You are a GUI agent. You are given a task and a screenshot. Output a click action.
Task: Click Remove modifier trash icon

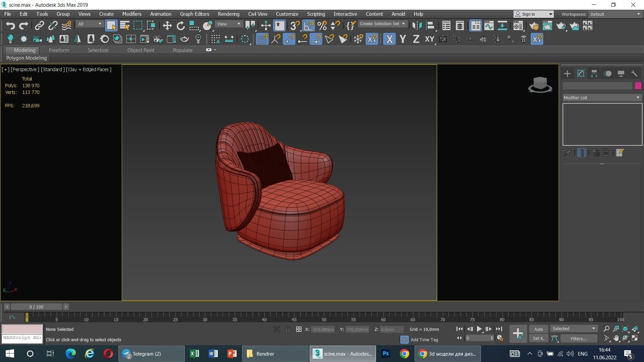[606, 153]
